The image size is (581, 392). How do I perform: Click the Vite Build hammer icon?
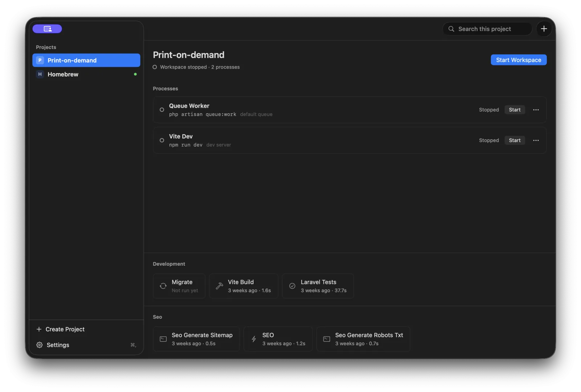click(219, 286)
